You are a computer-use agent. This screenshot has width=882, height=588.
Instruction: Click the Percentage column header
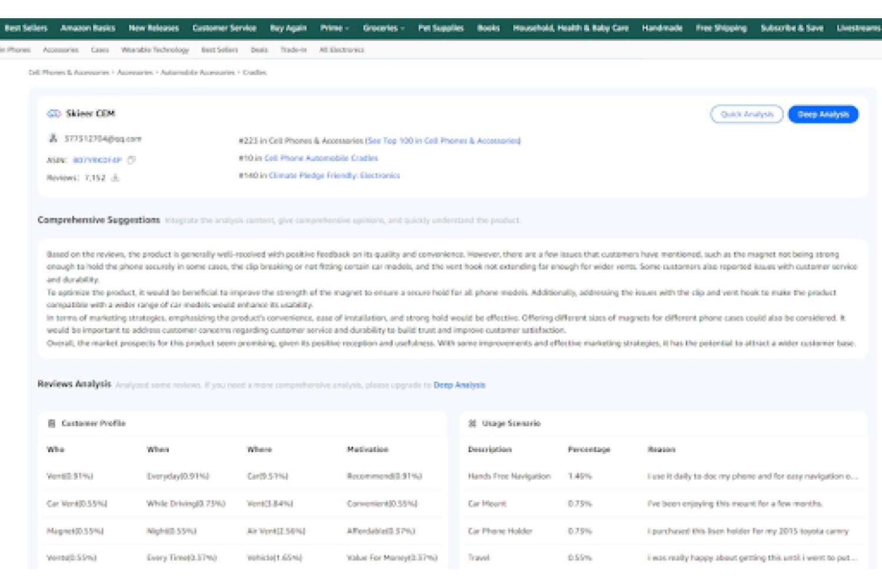point(589,449)
